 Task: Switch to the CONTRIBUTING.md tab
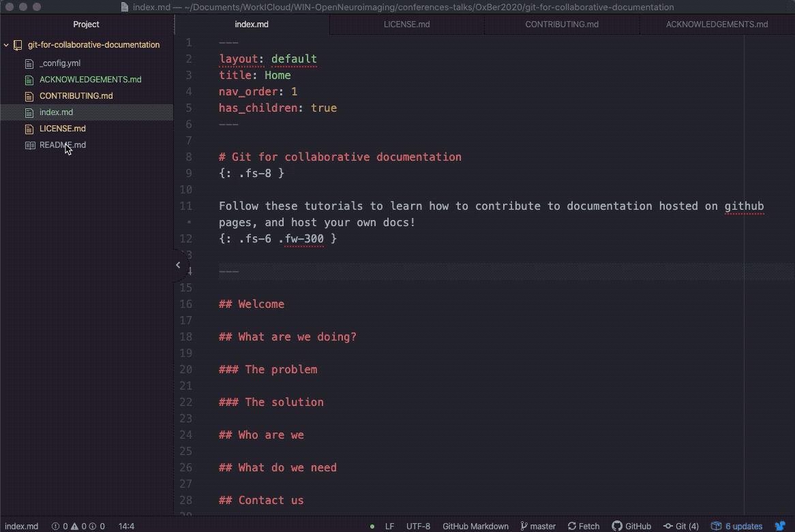tap(562, 24)
